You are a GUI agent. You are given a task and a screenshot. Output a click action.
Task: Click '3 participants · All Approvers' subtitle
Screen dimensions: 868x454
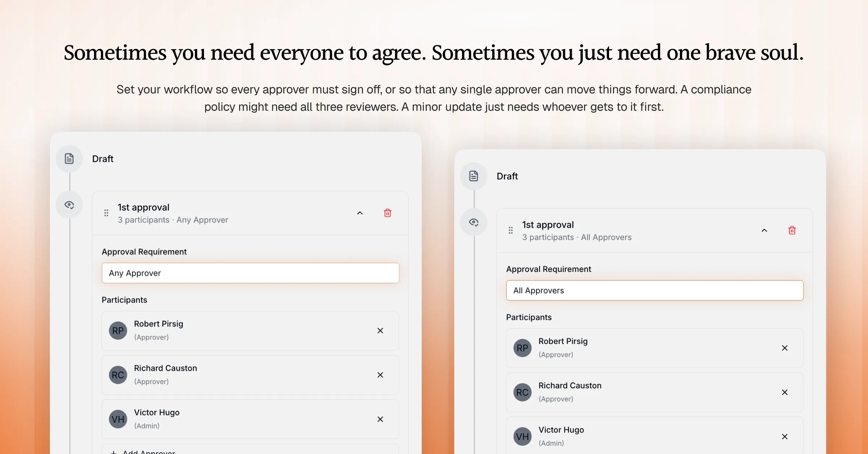(x=577, y=237)
